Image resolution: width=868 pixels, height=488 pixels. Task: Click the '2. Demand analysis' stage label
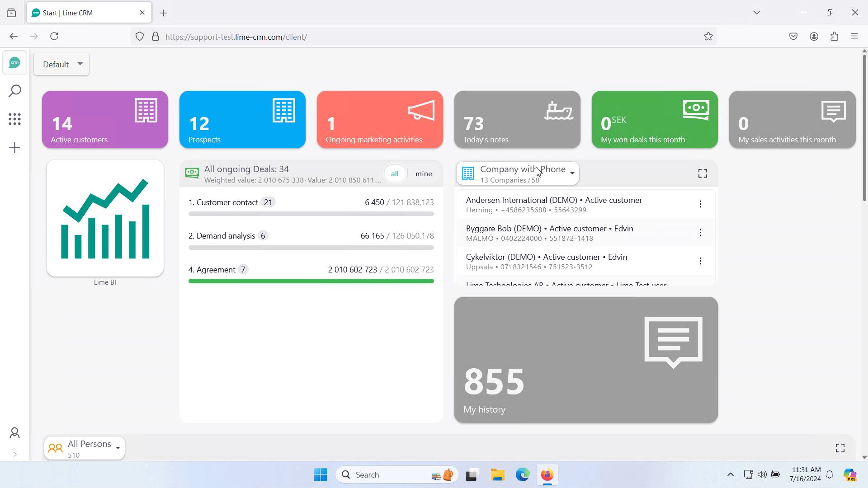tap(222, 236)
